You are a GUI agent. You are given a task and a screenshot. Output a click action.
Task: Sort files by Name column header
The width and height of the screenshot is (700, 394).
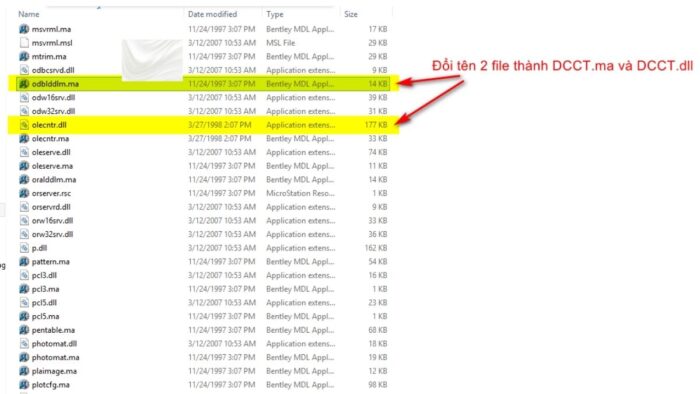tap(29, 14)
